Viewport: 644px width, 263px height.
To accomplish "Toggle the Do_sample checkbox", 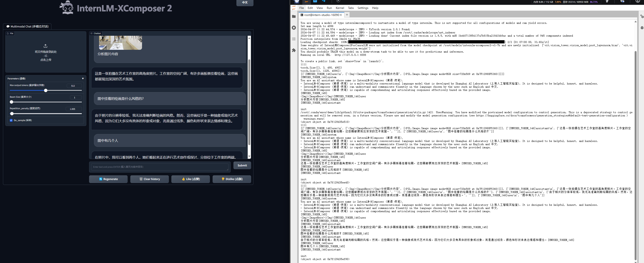I will coord(11,120).
